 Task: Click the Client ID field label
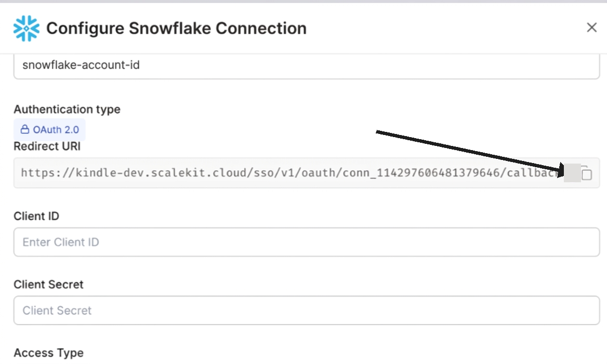click(36, 216)
